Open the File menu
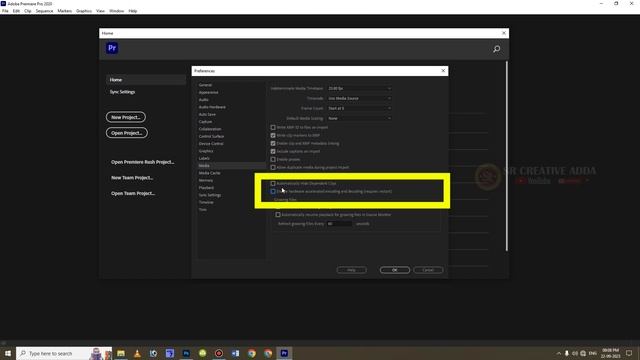640x360 pixels. click(x=5, y=11)
